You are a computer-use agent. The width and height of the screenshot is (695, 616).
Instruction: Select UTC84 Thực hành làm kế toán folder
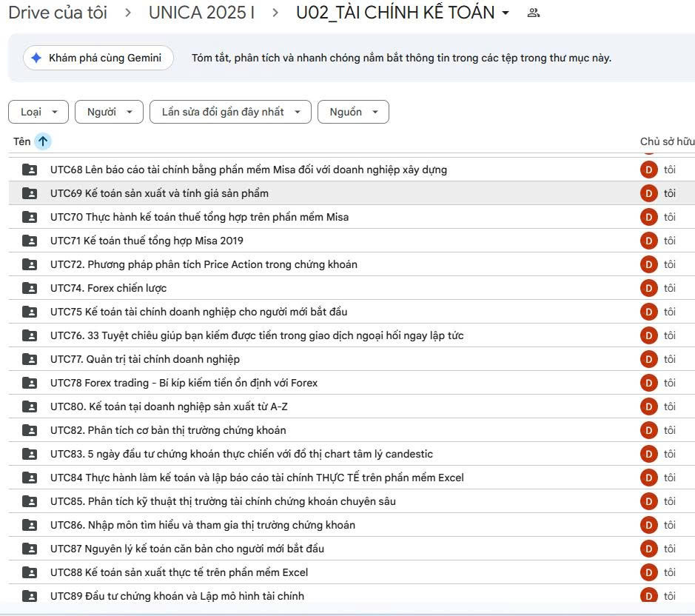click(x=257, y=478)
